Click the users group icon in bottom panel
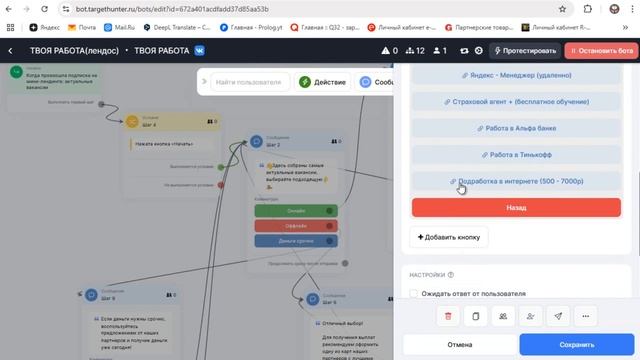Screen dimensions: 640x360 (503, 316)
